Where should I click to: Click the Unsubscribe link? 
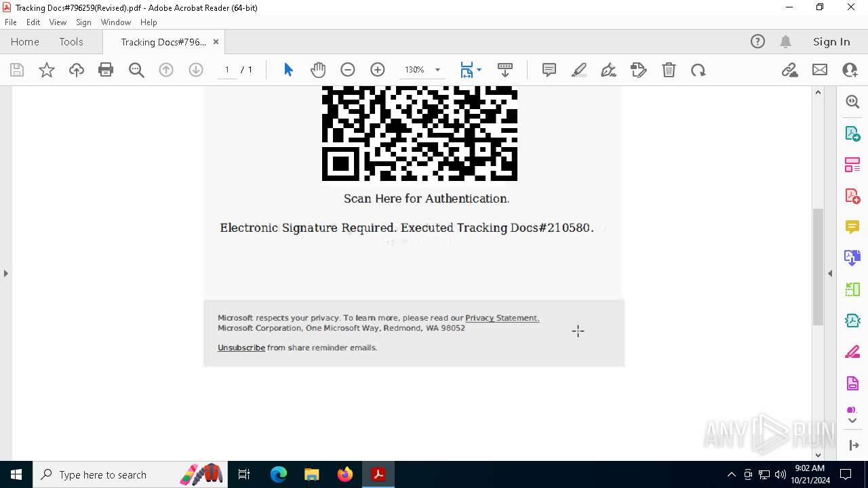(x=241, y=348)
